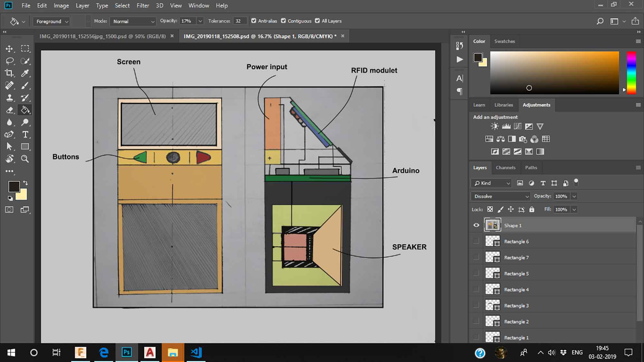Screen dimensions: 644x362
Task: Select the Type tool
Action: 25,135
